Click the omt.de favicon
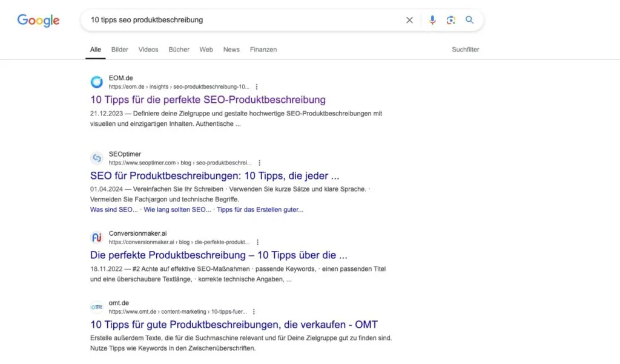Image resolution: width=620 pixels, height=364 pixels. tap(96, 307)
